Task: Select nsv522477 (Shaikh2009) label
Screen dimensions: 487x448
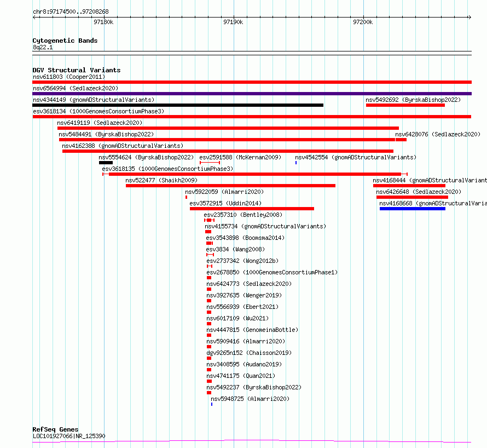Action: coord(161,180)
